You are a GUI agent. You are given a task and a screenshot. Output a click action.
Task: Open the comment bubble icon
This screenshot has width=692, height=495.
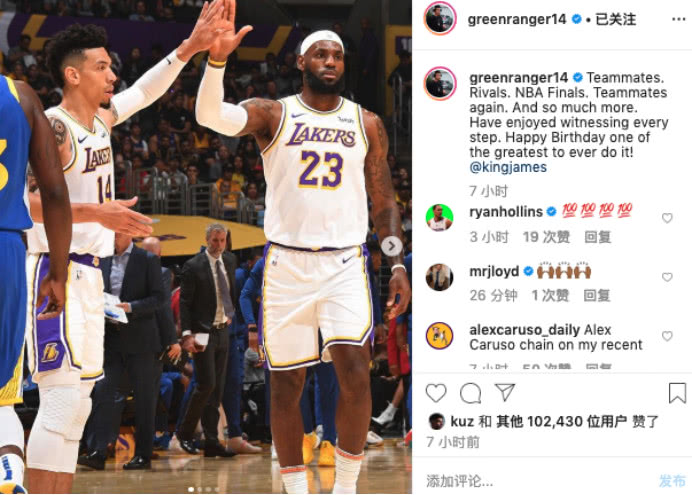coord(470,393)
